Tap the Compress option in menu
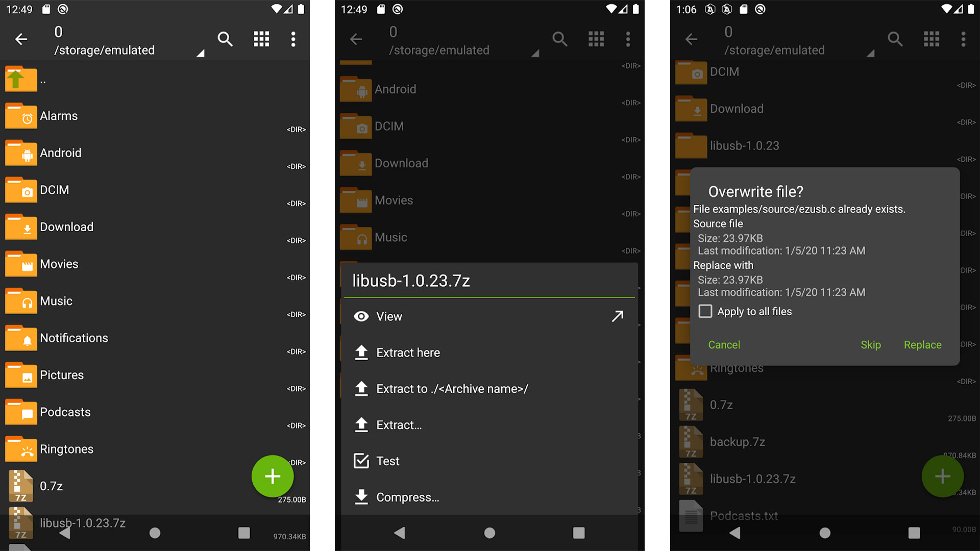Screen dimensions: 980x551 [x=408, y=497]
